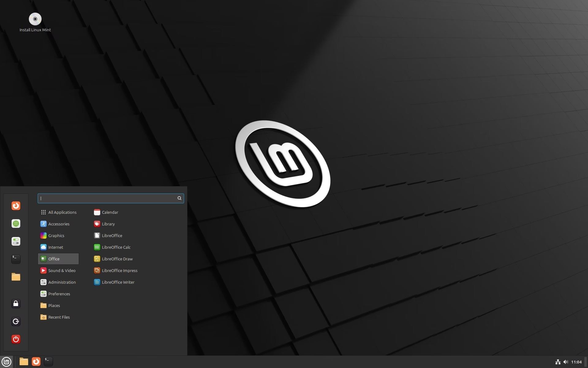Click the search input field in menu
Viewport: 588px width, 368px height.
point(111,198)
